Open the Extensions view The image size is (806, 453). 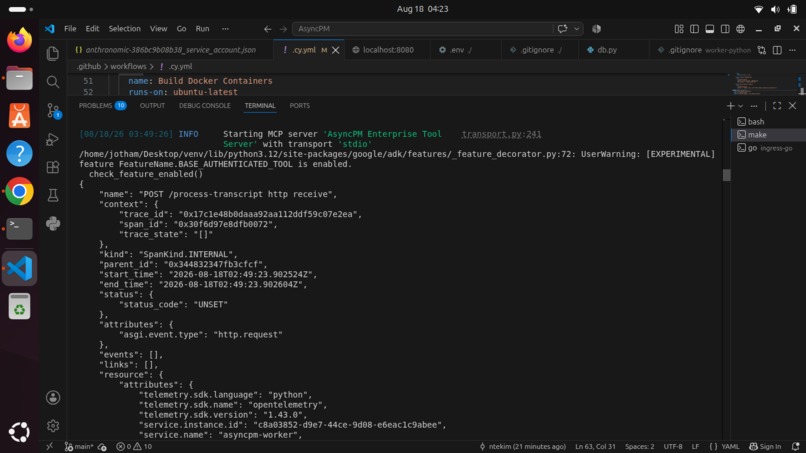(52, 167)
